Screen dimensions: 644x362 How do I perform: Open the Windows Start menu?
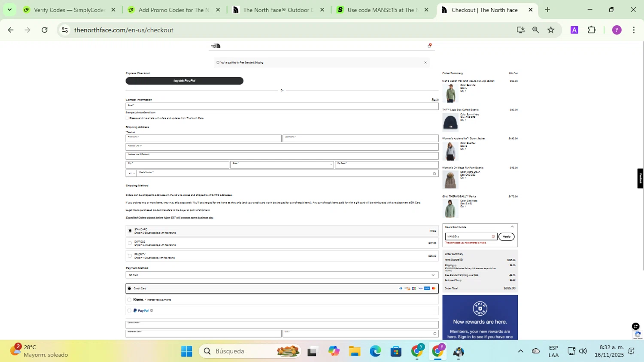187,351
